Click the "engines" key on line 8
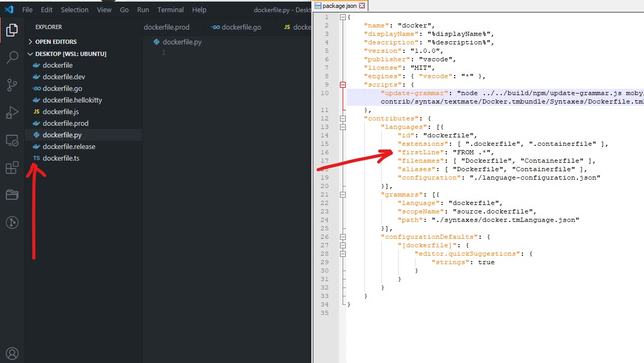This screenshot has width=644, height=363. (x=383, y=76)
